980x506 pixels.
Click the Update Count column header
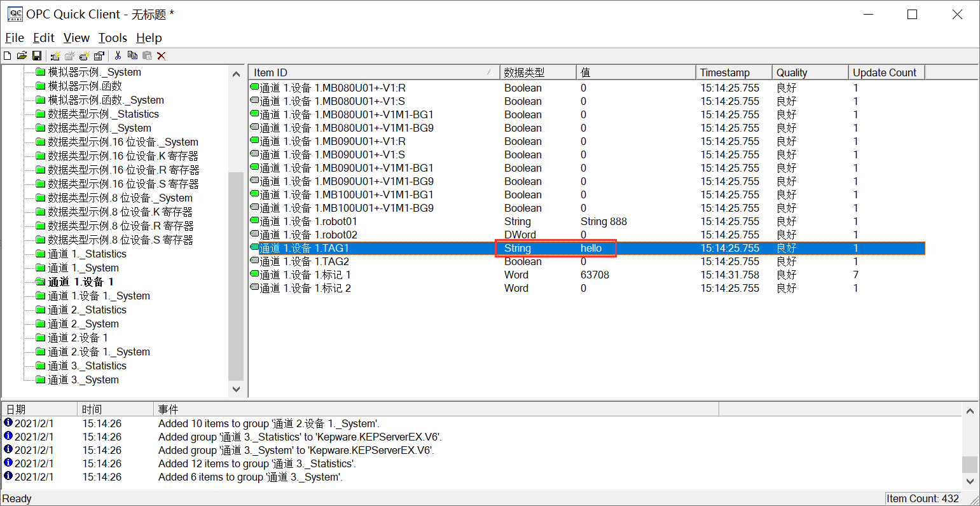(887, 72)
